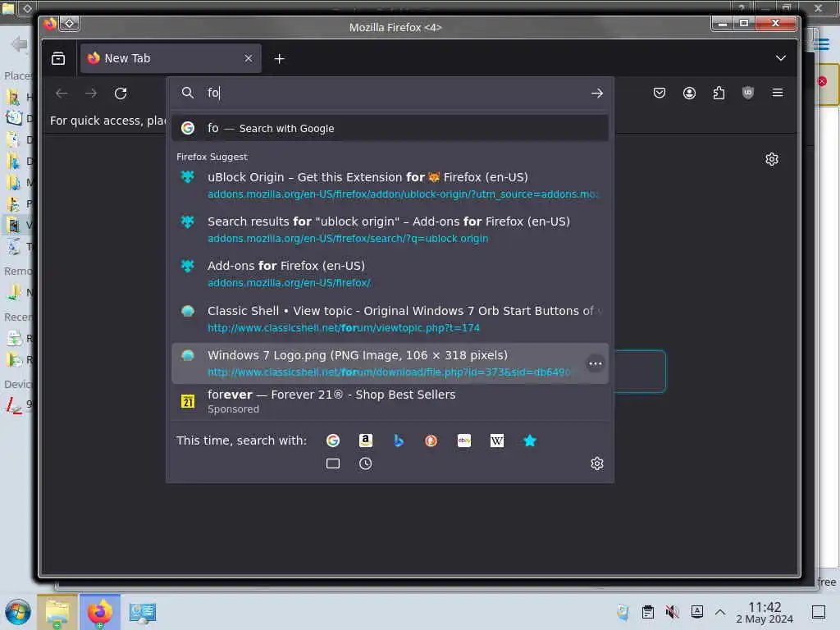Open Add-ons for Firefox (en-US) suggestion
The image size is (840, 630).
point(390,274)
